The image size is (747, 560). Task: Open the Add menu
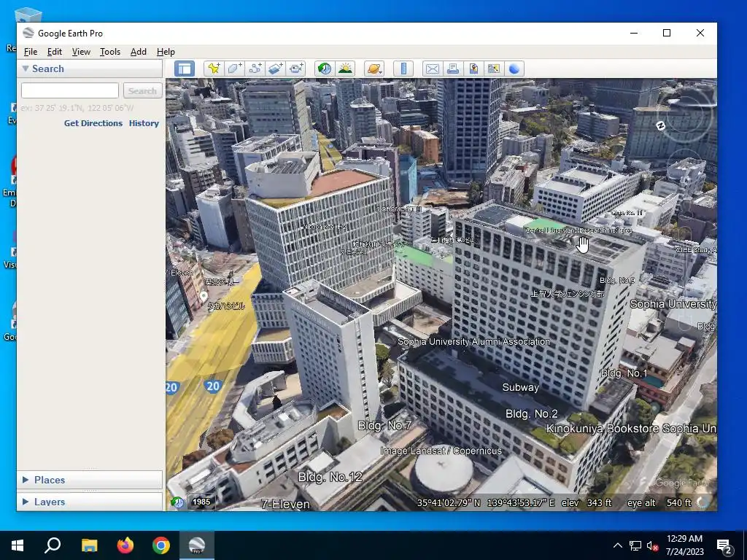click(138, 52)
